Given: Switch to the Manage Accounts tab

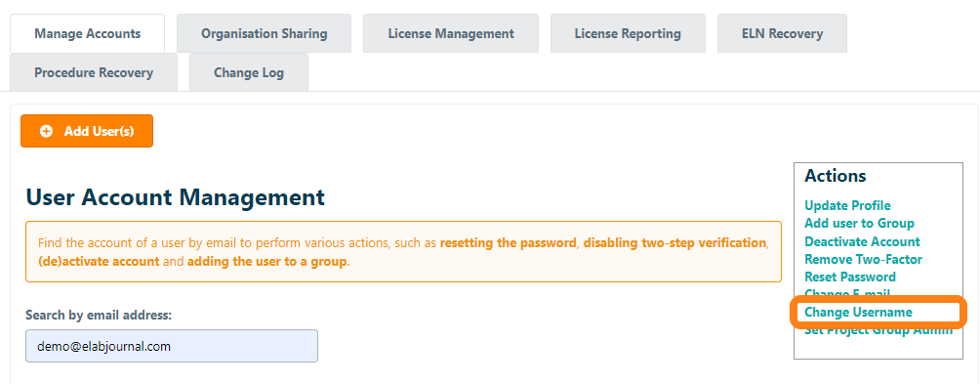Looking at the screenshot, I should point(88,33).
